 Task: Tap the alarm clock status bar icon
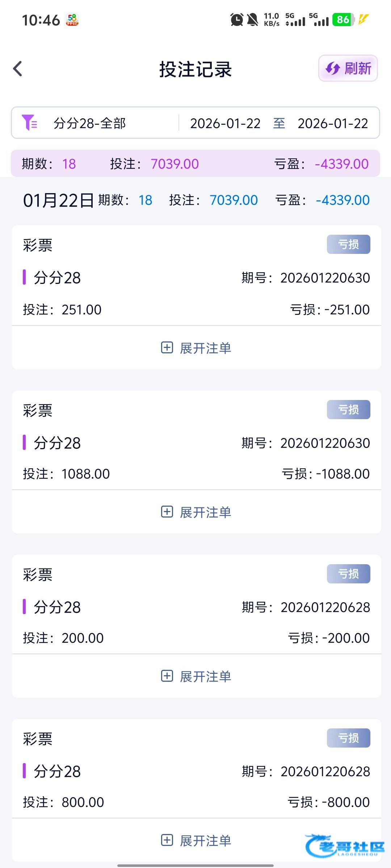[237, 20]
